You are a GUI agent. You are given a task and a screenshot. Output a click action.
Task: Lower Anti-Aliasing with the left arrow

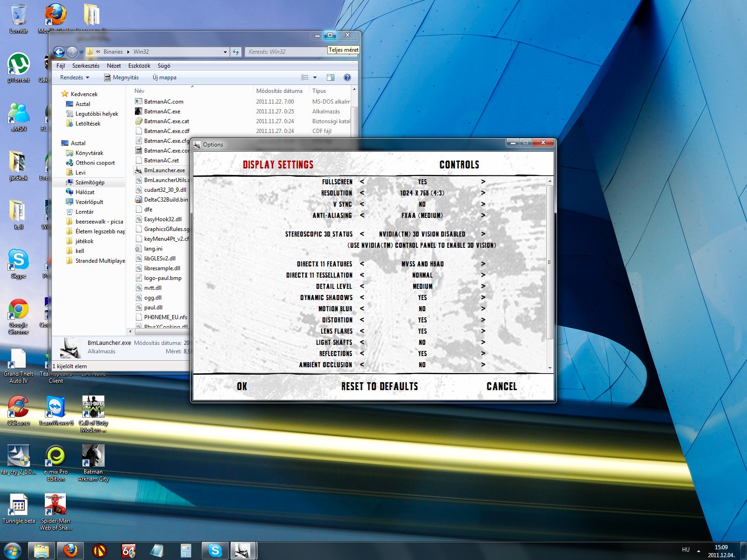(x=362, y=216)
